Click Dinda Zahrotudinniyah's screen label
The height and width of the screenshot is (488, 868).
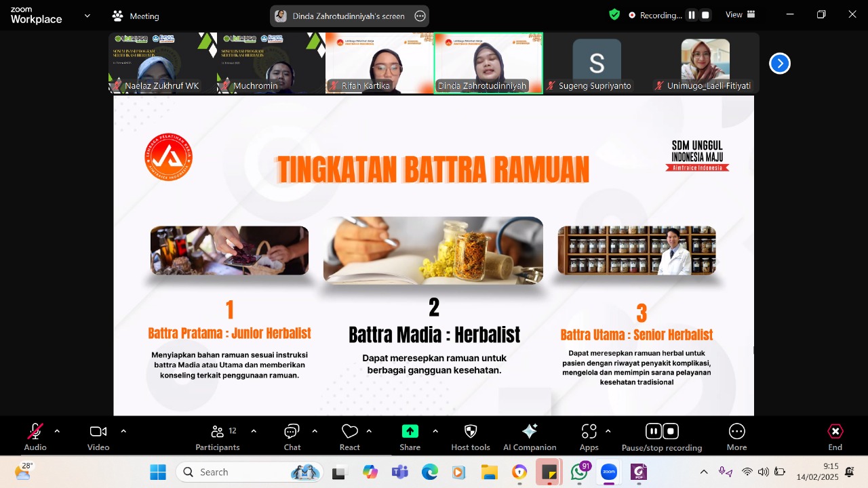[x=349, y=16]
